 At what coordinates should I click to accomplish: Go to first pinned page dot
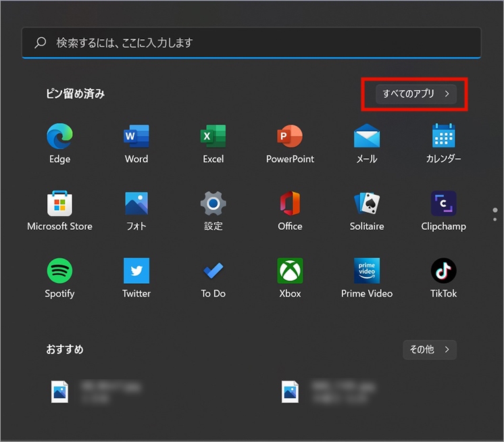point(495,210)
